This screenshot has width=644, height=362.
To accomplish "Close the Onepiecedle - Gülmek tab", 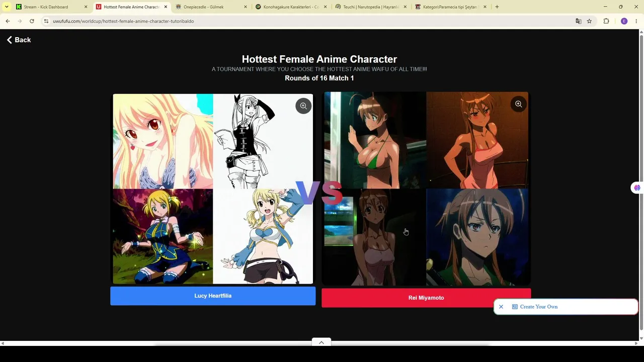I will click(246, 7).
